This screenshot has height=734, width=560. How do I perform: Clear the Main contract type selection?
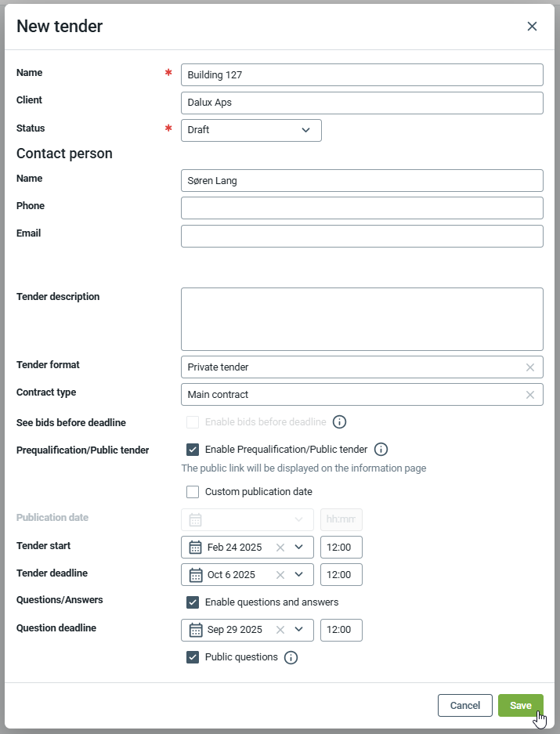[530, 395]
